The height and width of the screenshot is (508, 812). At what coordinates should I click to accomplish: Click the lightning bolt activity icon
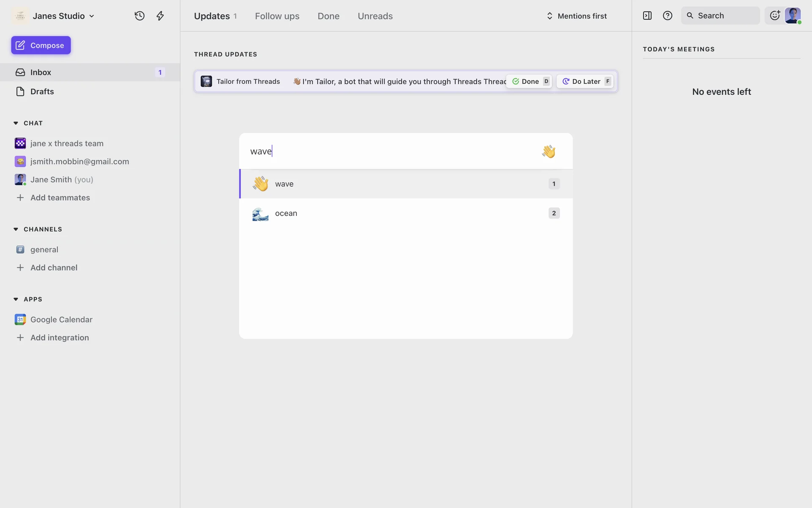click(x=160, y=16)
